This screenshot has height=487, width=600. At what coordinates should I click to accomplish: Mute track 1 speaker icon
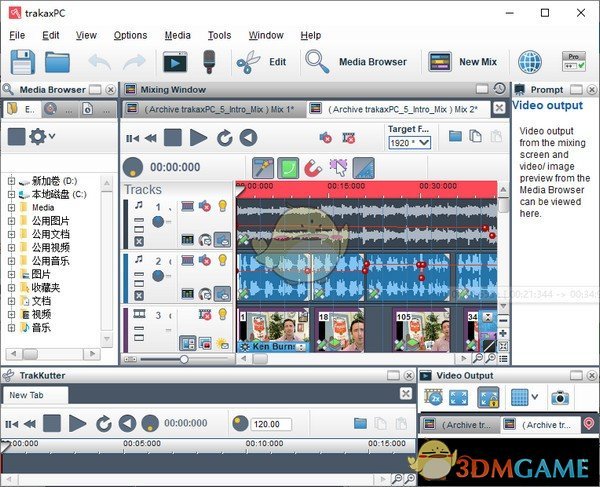205,207
